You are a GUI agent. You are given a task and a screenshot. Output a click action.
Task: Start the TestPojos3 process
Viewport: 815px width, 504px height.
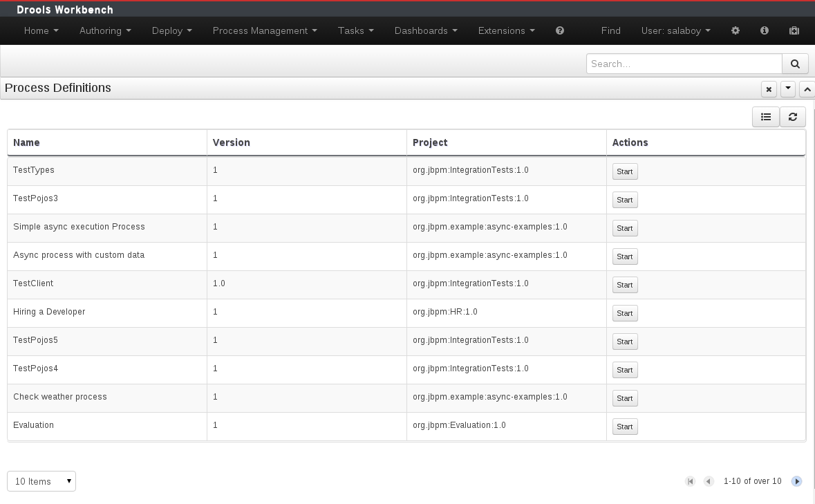coord(625,200)
